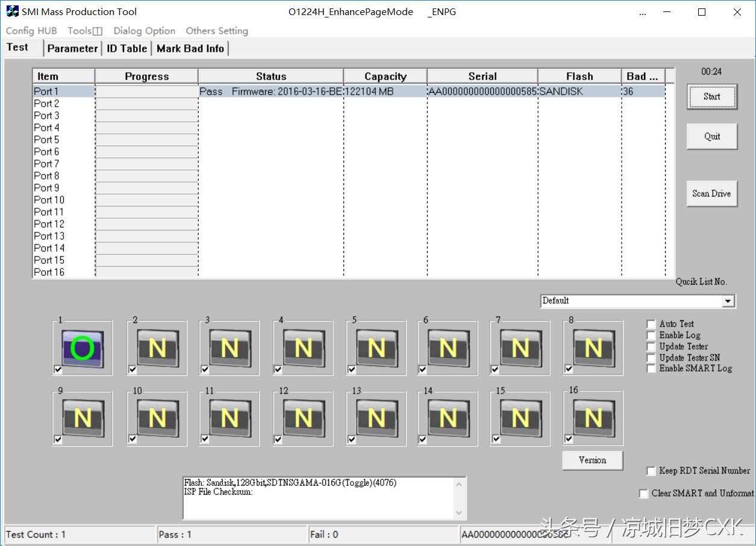The width and height of the screenshot is (756, 546).
Task: Select the port 2 N slot icon
Action: pos(157,349)
